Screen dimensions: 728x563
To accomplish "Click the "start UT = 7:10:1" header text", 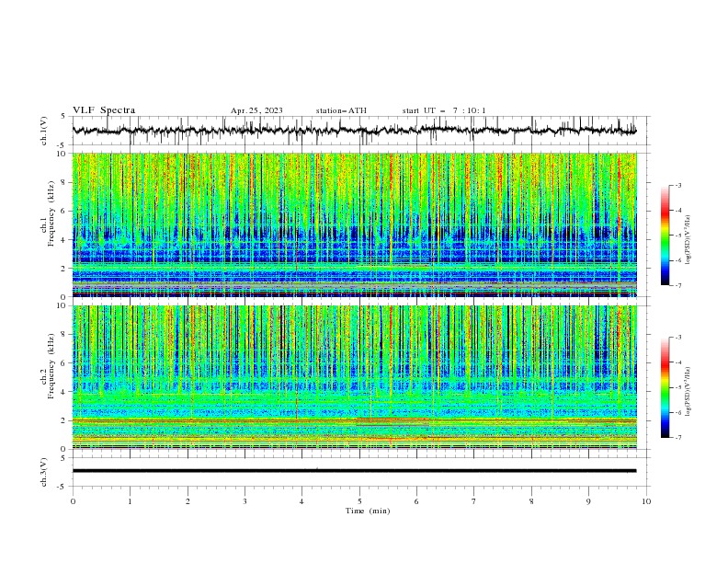I will pos(444,110).
